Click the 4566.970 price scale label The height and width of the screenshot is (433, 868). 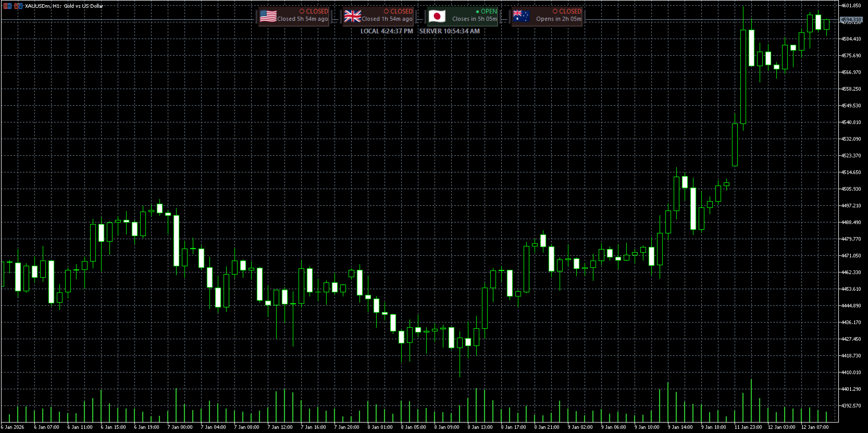pos(851,72)
